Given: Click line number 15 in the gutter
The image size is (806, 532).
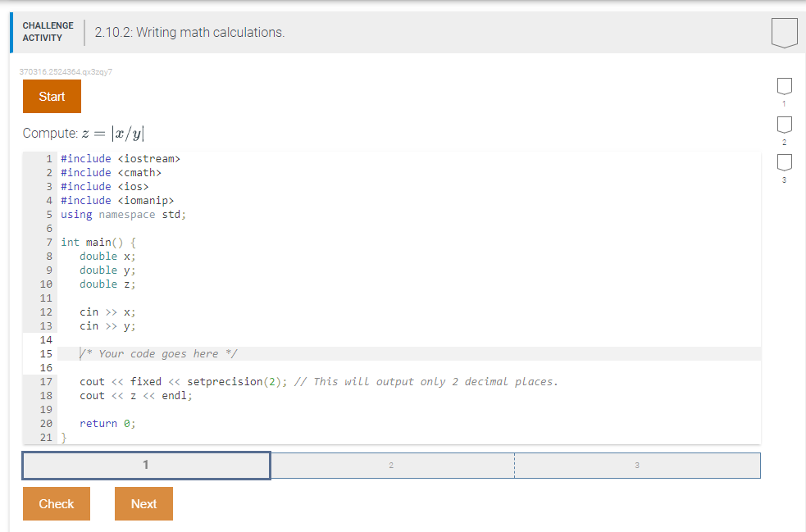Looking at the screenshot, I should pyautogui.click(x=46, y=353).
